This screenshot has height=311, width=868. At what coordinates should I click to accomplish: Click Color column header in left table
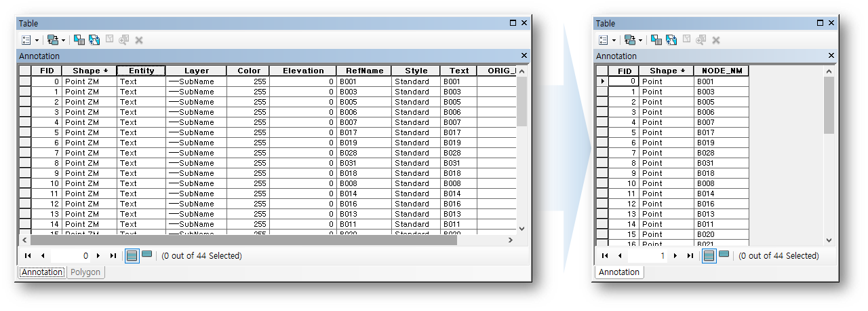[248, 71]
